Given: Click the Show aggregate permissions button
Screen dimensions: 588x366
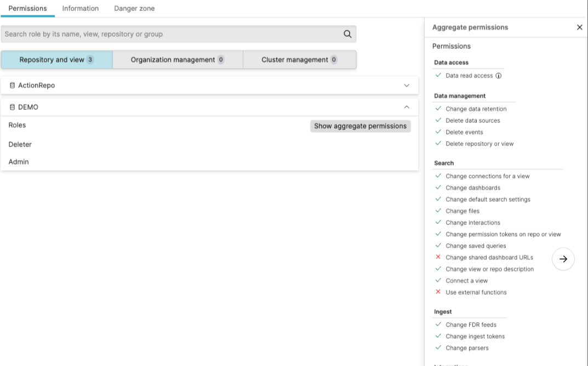Looking at the screenshot, I should click(x=359, y=126).
